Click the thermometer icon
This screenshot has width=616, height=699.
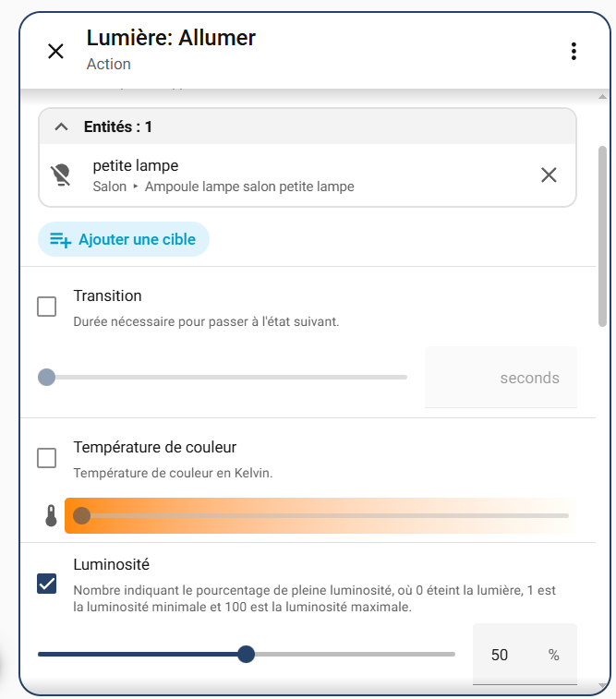[x=51, y=516]
